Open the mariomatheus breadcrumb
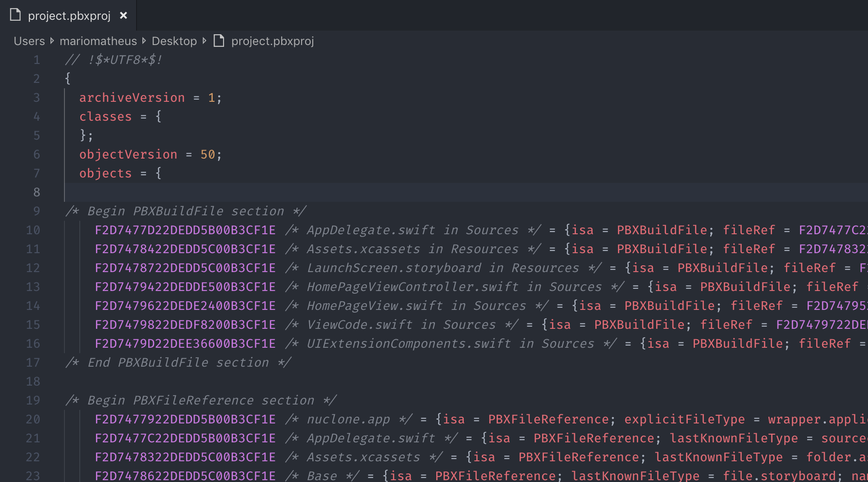 [98, 41]
